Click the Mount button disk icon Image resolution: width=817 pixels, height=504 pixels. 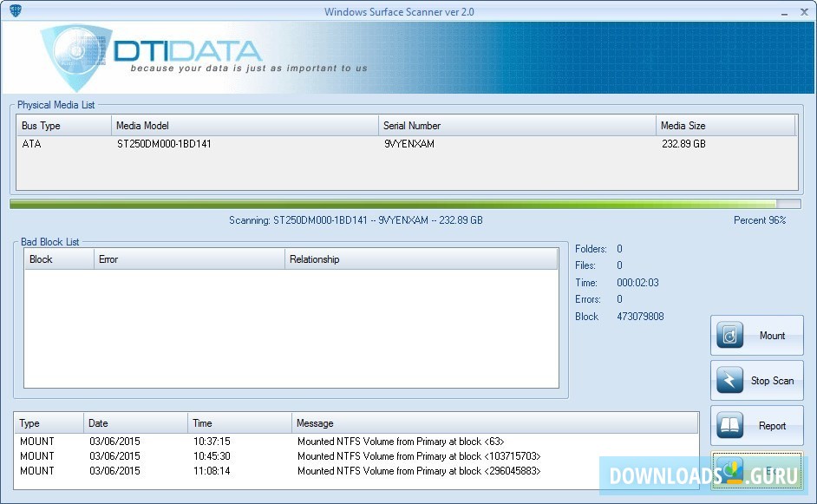729,335
